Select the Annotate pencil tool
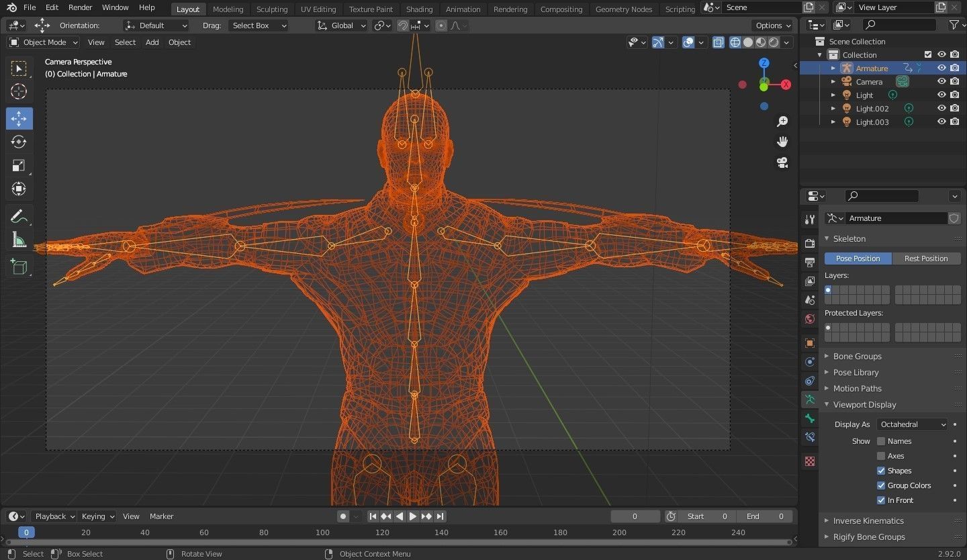The image size is (967, 560). pyautogui.click(x=19, y=216)
